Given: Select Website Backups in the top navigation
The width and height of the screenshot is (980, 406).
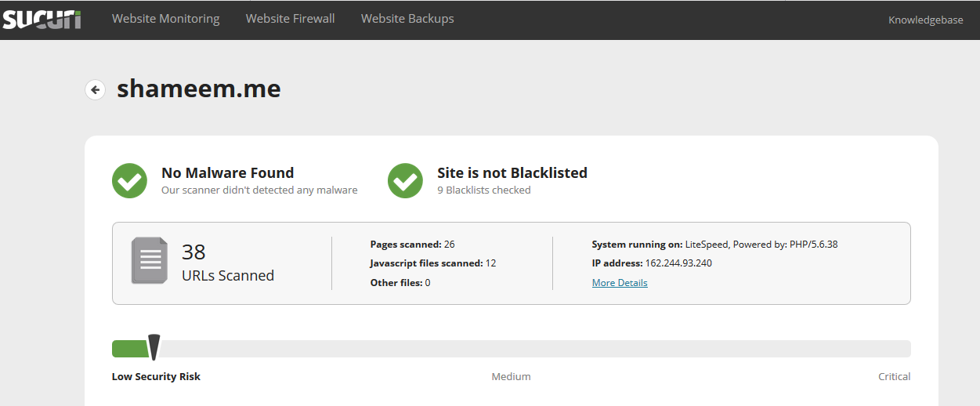Looking at the screenshot, I should 407,19.
